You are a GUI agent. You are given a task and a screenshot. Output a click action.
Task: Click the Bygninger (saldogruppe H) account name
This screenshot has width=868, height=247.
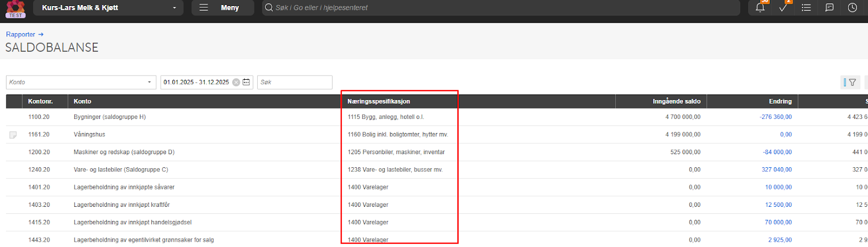(x=110, y=117)
